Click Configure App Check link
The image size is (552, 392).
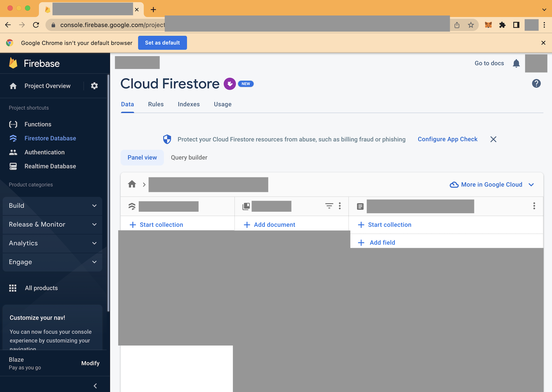tap(447, 139)
